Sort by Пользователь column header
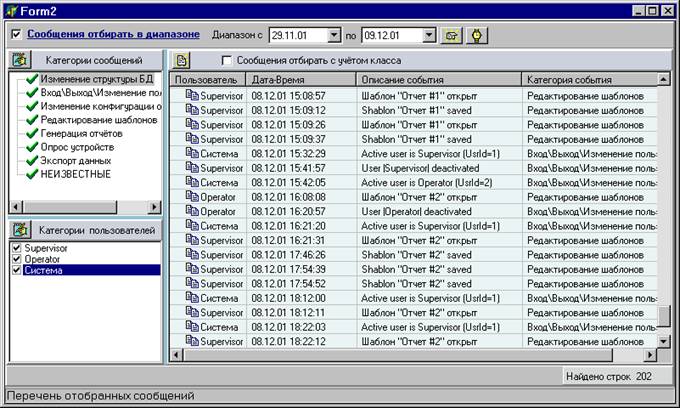This screenshot has width=680, height=408. point(208,80)
